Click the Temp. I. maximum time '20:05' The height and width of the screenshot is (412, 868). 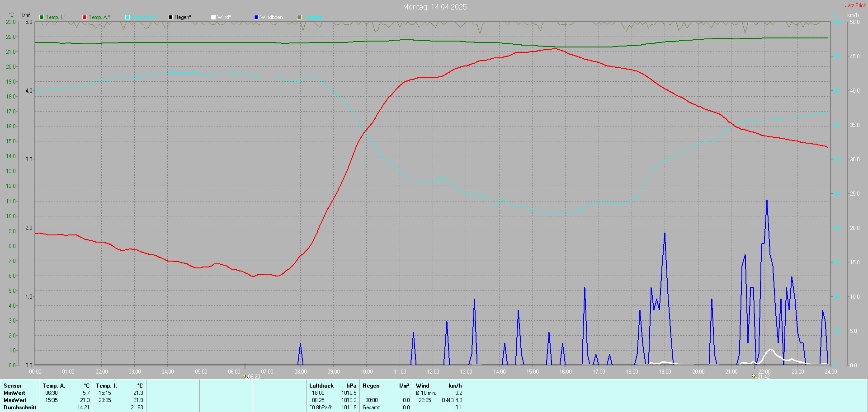pyautogui.click(x=105, y=400)
